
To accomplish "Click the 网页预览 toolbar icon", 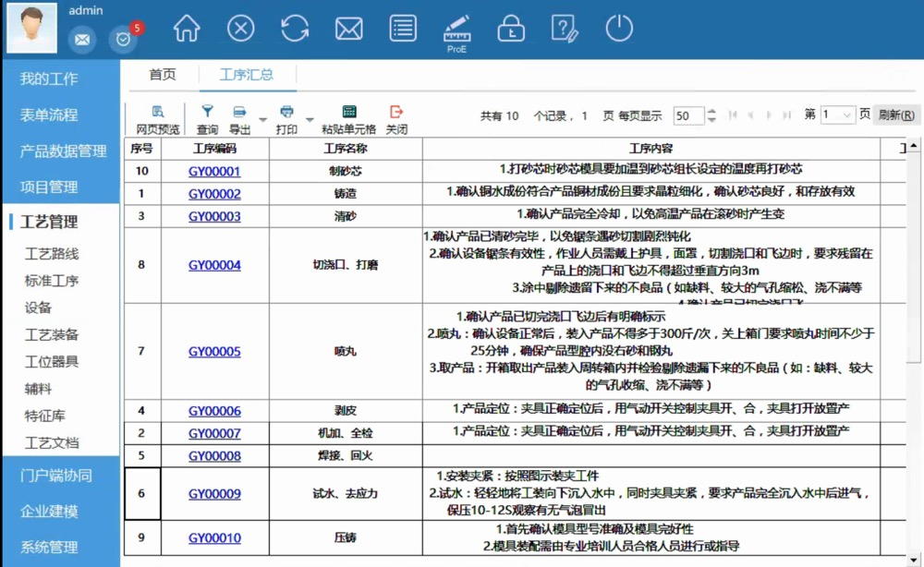I will tap(157, 120).
